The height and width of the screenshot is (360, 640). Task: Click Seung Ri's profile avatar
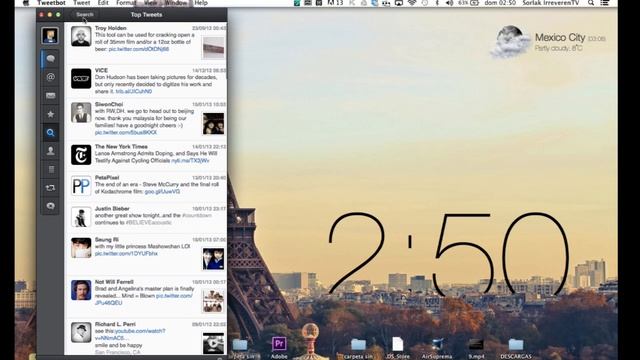coord(81,248)
